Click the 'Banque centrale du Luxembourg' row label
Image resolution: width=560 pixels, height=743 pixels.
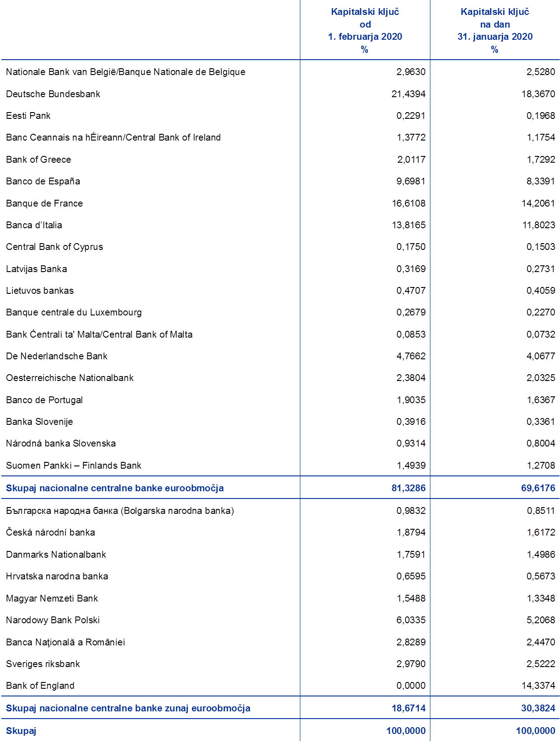point(74,312)
